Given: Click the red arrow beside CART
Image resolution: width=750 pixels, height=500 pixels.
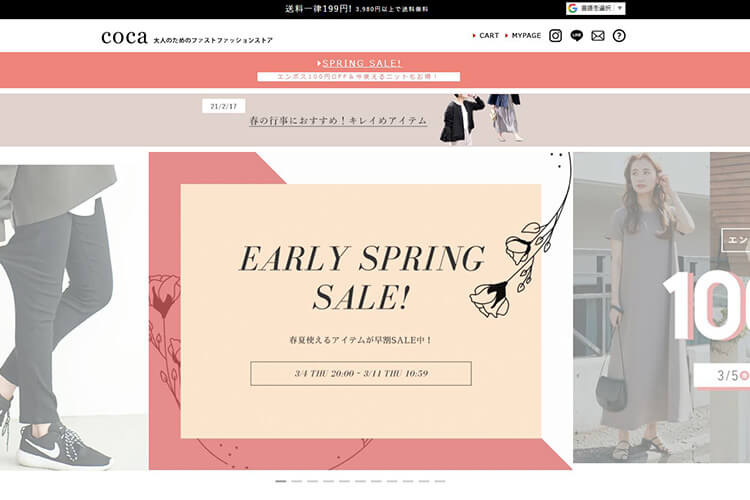Looking at the screenshot, I should (474, 36).
